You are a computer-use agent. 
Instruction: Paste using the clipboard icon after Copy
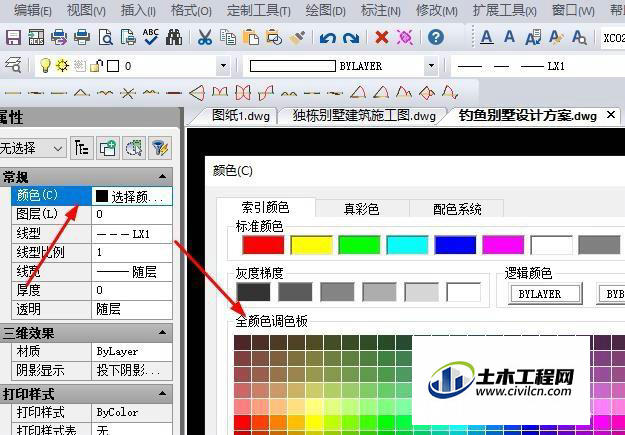[x=251, y=37]
